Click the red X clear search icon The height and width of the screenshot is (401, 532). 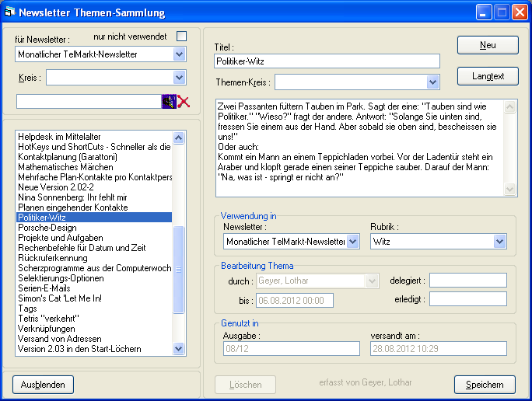tap(184, 101)
